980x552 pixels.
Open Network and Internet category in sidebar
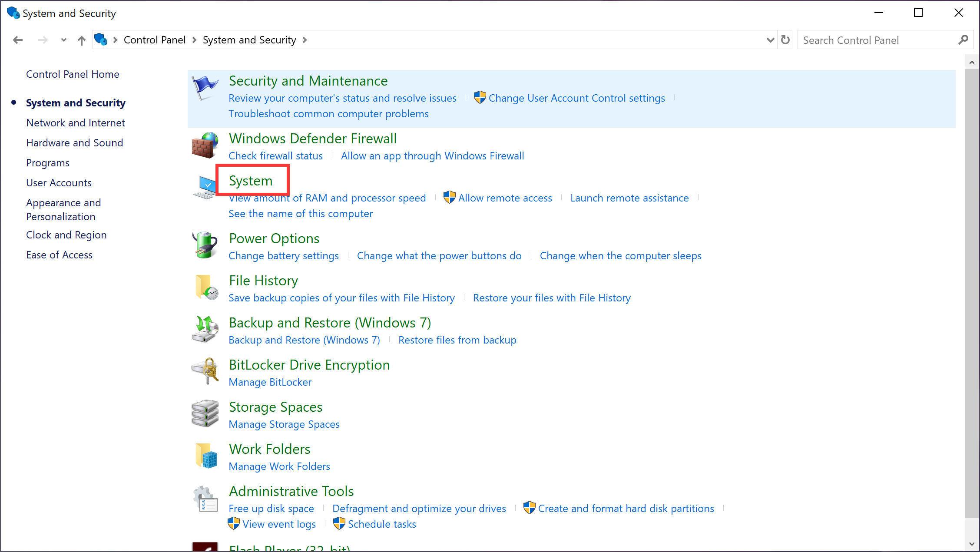[76, 123]
